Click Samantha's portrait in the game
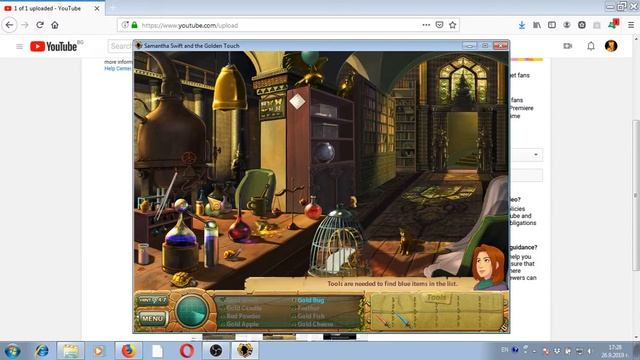 [x=488, y=267]
